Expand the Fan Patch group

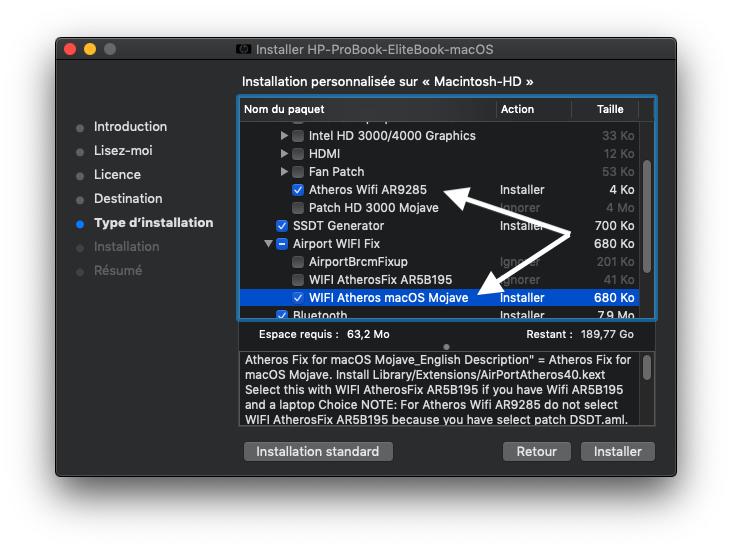[284, 172]
